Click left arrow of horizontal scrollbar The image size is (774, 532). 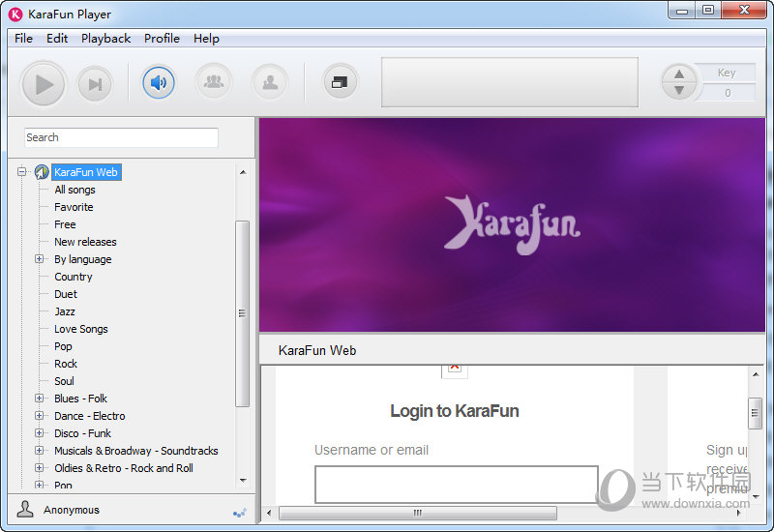(x=269, y=513)
